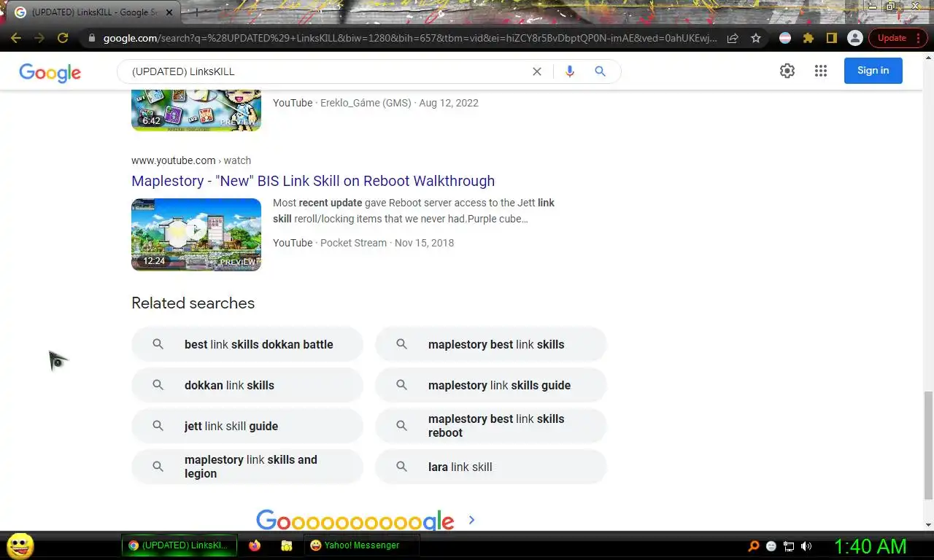
Task: Search related: best link skills dokkan battle
Action: click(x=247, y=344)
